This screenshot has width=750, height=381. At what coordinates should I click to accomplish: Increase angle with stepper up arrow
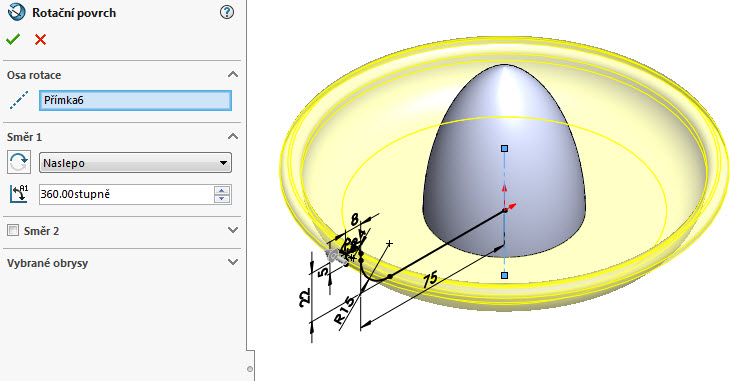(222, 190)
